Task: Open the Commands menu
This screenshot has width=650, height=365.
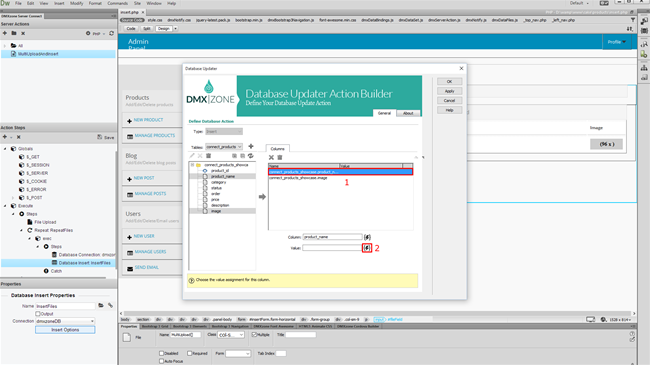Action: (x=117, y=3)
